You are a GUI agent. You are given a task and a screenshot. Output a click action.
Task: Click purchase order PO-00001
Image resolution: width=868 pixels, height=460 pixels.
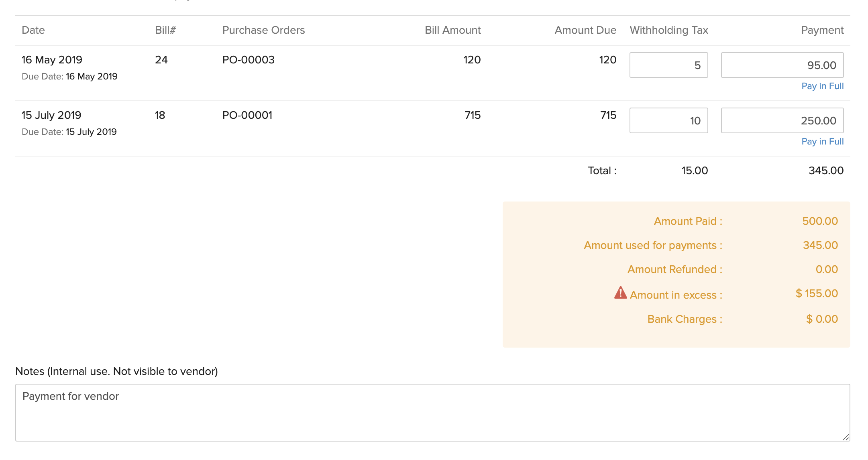pyautogui.click(x=248, y=115)
